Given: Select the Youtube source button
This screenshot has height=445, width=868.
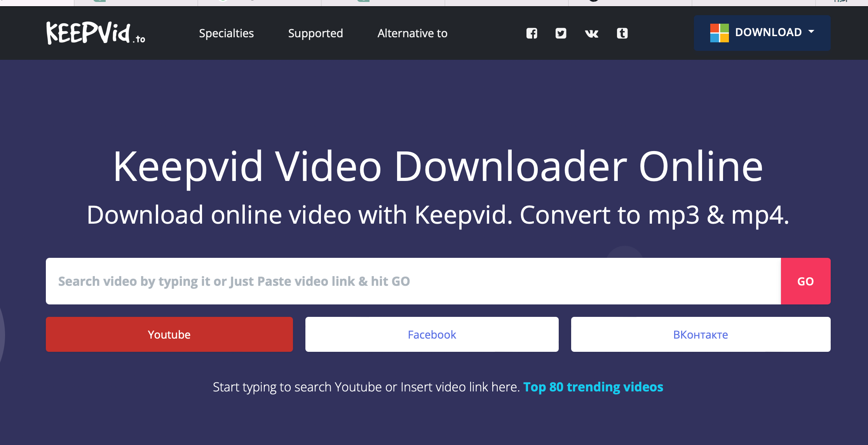Looking at the screenshot, I should pos(169,334).
